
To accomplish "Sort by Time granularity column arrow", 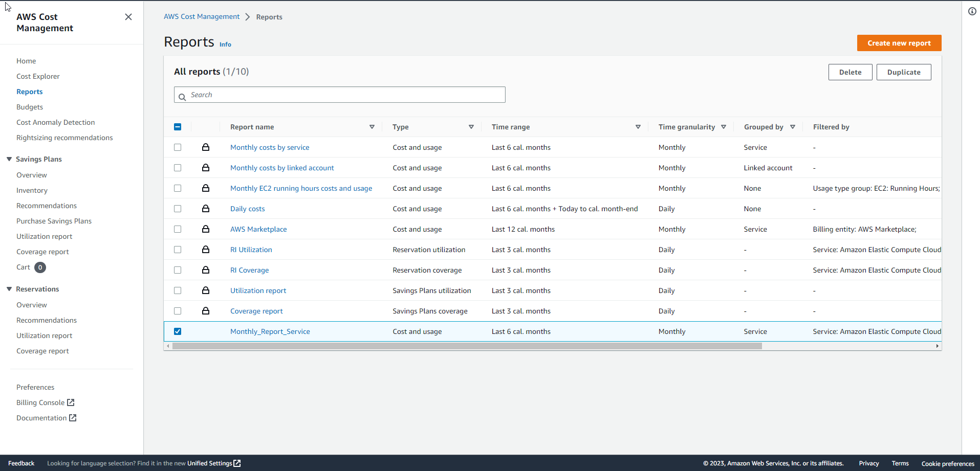I will coord(724,127).
